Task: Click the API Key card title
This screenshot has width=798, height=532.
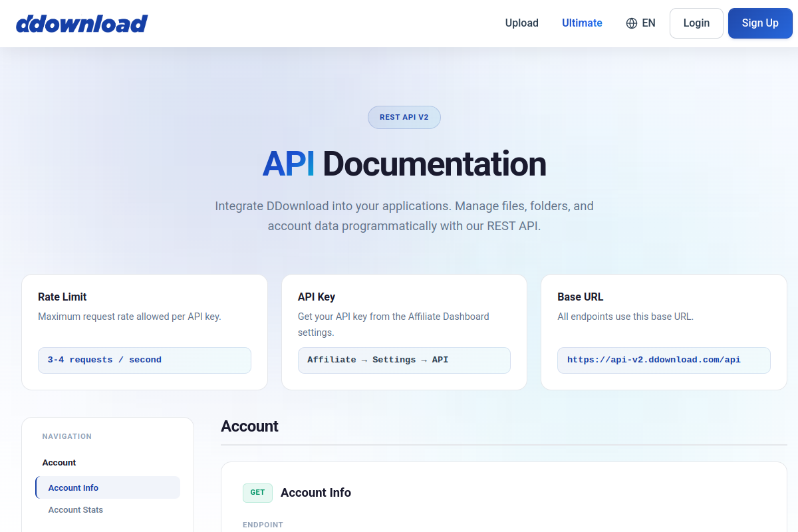Action: [317, 297]
